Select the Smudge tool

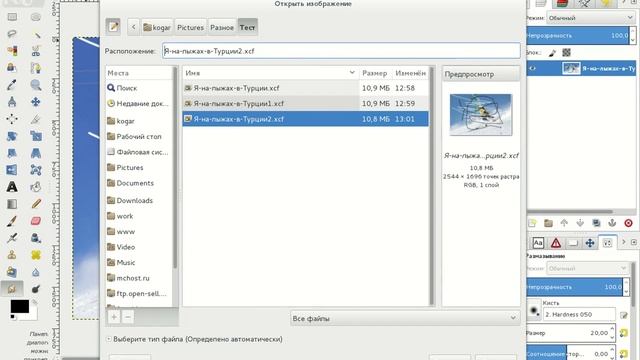click(12, 289)
